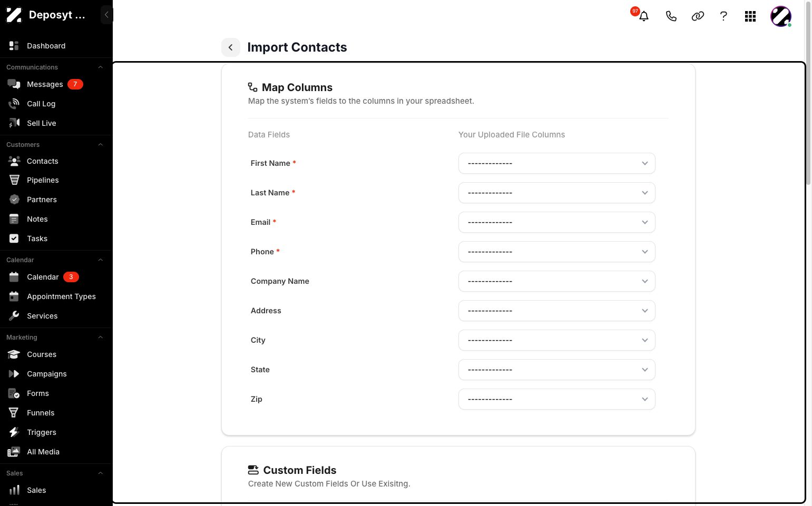Viewport: 812px width, 506px height.
Task: Click the page vertical scrollbar
Action: [808, 93]
